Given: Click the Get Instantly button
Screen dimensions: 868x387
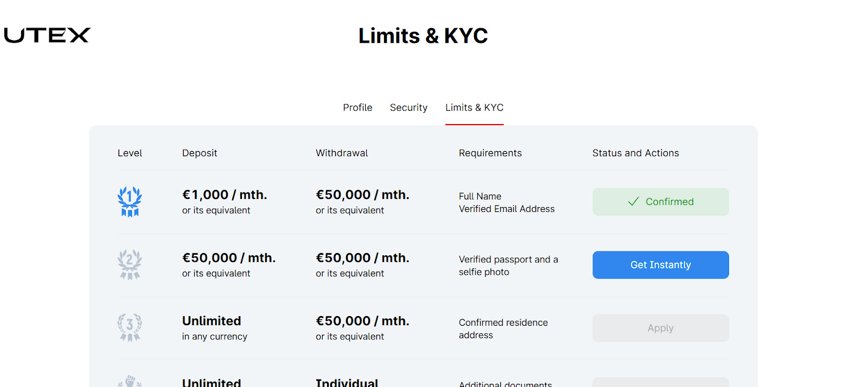Looking at the screenshot, I should pos(661,265).
